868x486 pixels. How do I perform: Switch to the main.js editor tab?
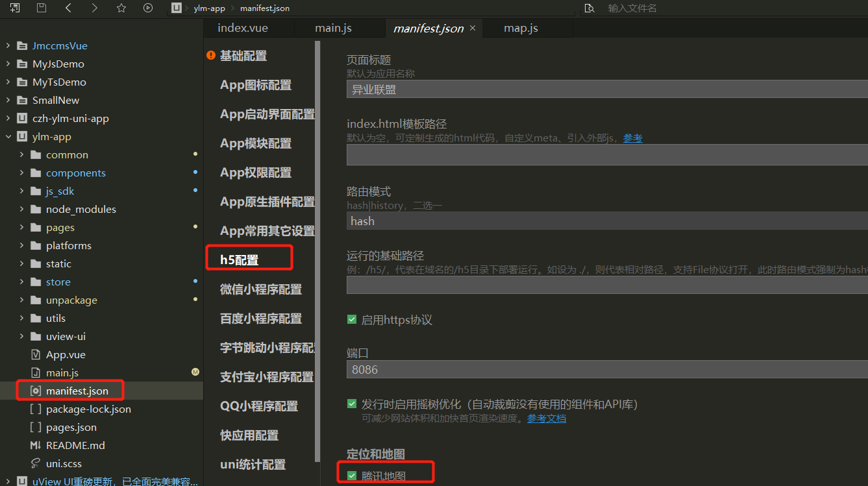click(x=333, y=28)
